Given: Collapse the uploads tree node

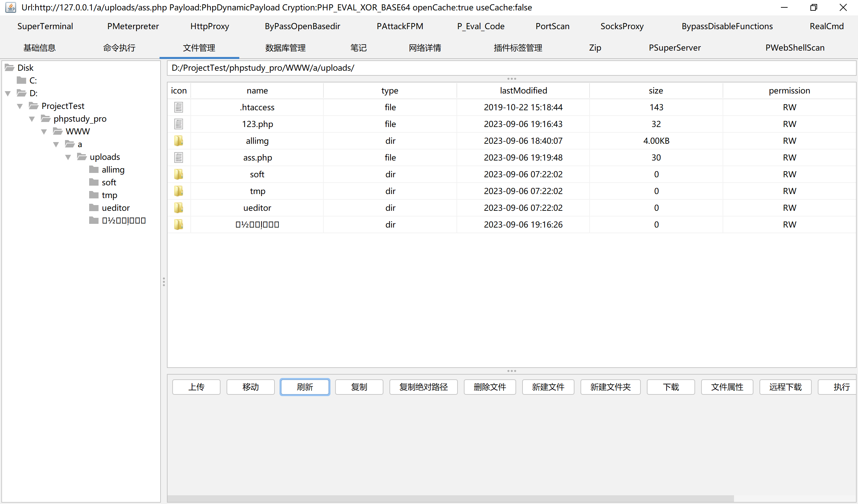Looking at the screenshot, I should (x=68, y=157).
